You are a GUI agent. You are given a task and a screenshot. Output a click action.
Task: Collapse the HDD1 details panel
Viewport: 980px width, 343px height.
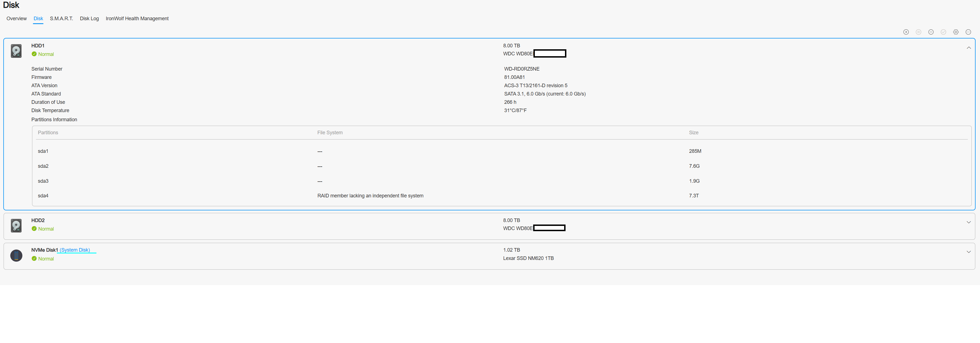[x=969, y=48]
